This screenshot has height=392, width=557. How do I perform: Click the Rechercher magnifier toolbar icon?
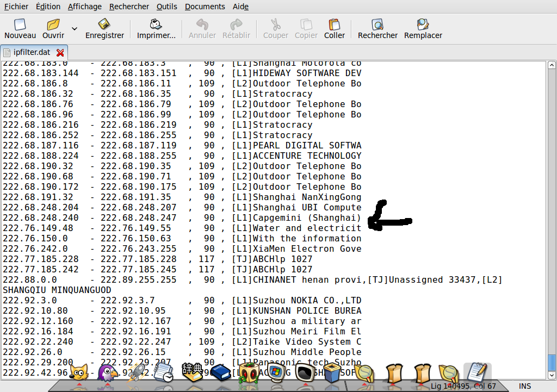tap(377, 24)
